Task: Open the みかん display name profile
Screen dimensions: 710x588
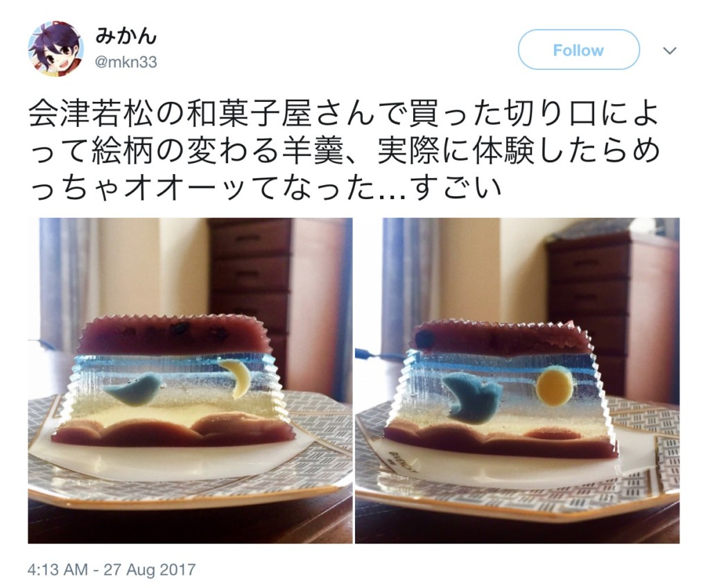Action: pos(125,36)
